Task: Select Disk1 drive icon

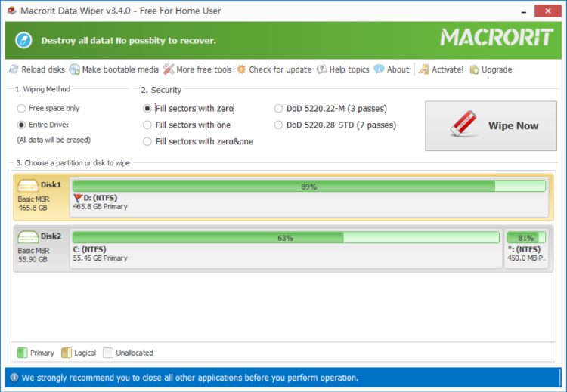Action: point(28,186)
